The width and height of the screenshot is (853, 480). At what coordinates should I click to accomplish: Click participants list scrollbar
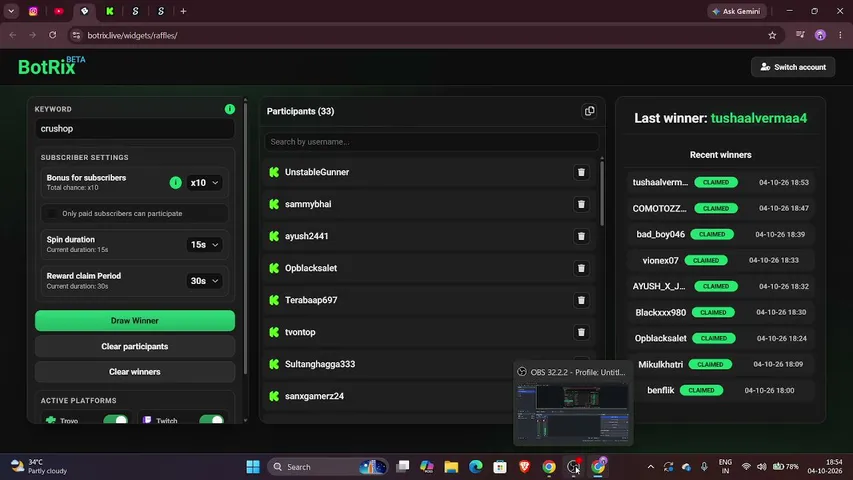click(x=602, y=192)
